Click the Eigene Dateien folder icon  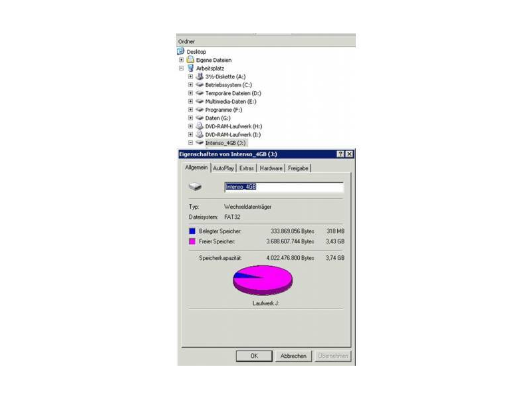[191, 60]
